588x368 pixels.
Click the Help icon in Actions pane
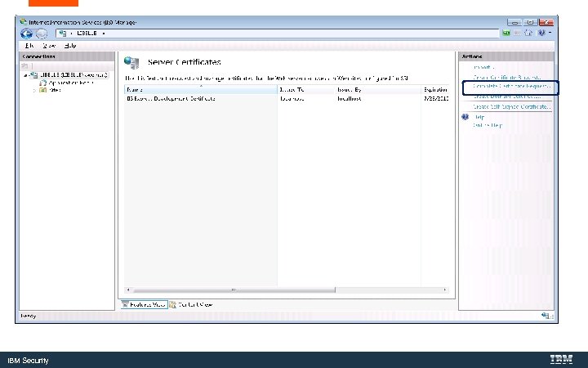tap(465, 117)
